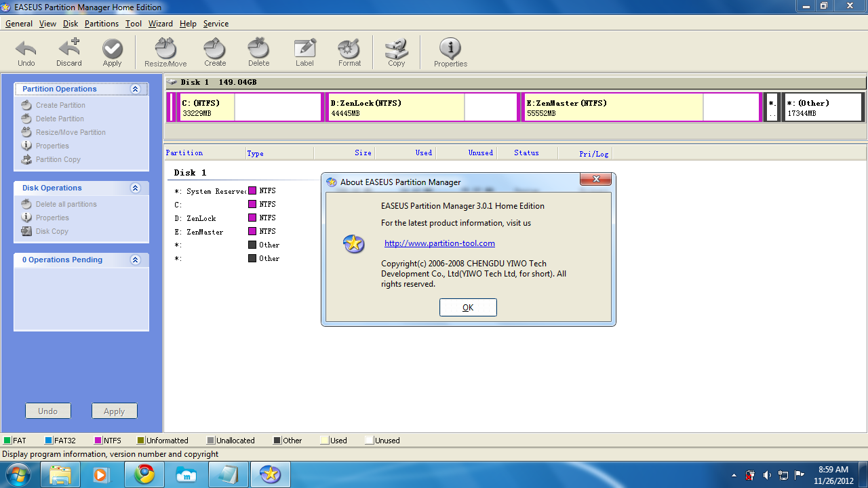Open the Tool menu
The height and width of the screenshot is (488, 868).
(x=134, y=24)
